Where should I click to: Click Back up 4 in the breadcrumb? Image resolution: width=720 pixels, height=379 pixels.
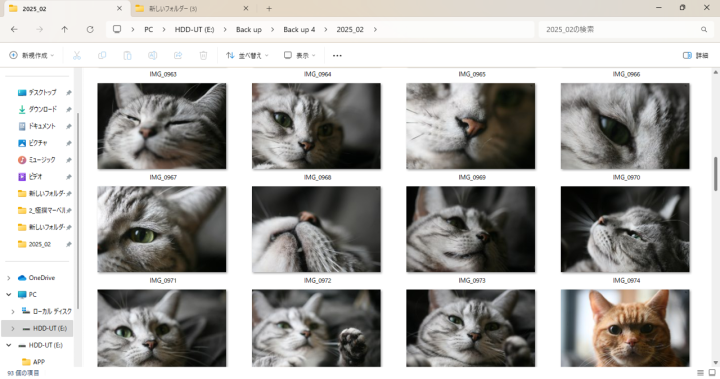(299, 29)
